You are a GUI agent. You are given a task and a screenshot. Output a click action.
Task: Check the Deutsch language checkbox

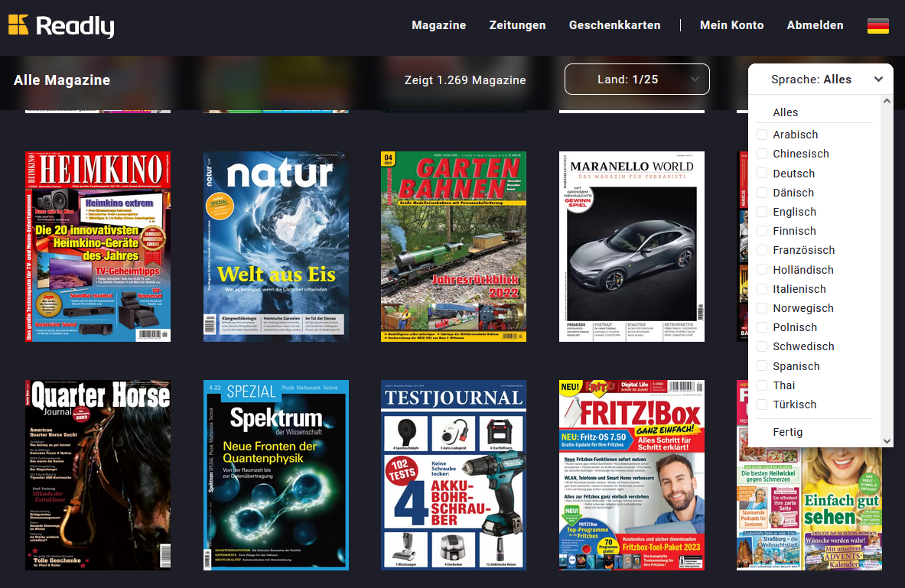pyautogui.click(x=762, y=173)
